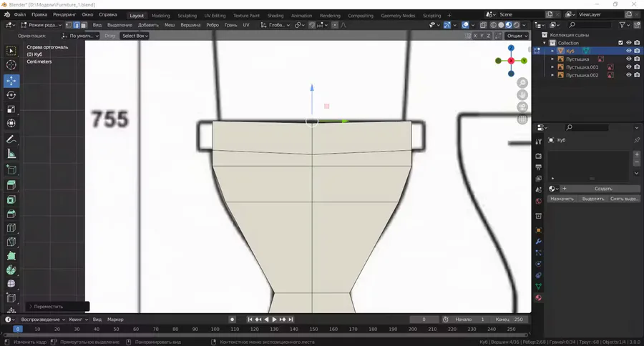644x346 pixels.
Task: Toggle the camera view icon in viewport
Action: pyautogui.click(x=522, y=107)
